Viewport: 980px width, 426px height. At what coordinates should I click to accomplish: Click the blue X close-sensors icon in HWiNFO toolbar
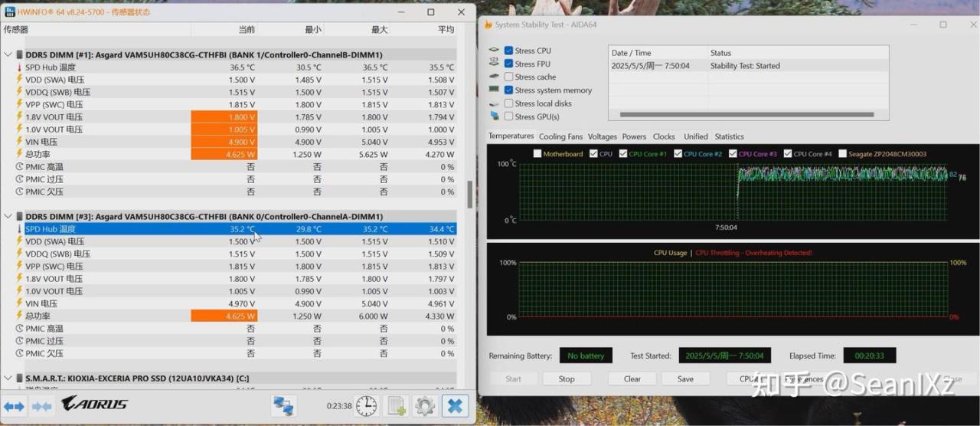point(455,405)
